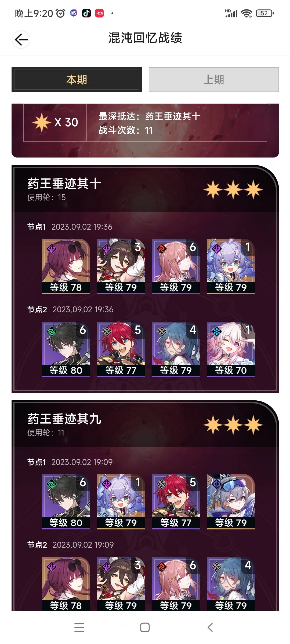Select the grey-haired goggles character, level 79
This screenshot has width=290, height=644.
click(231, 502)
